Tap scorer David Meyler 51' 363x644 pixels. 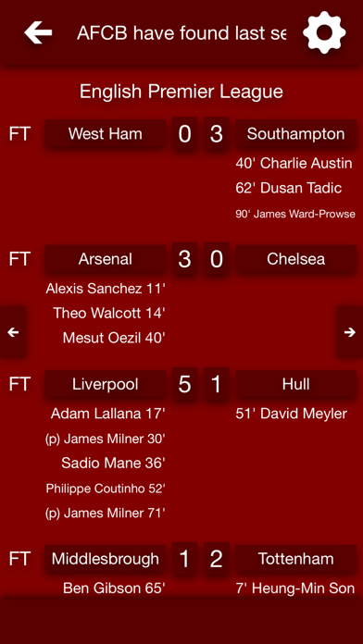click(x=292, y=414)
